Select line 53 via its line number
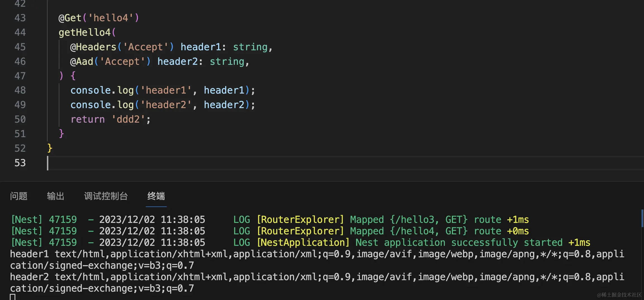Viewport: 644px width, 300px height. click(x=20, y=163)
